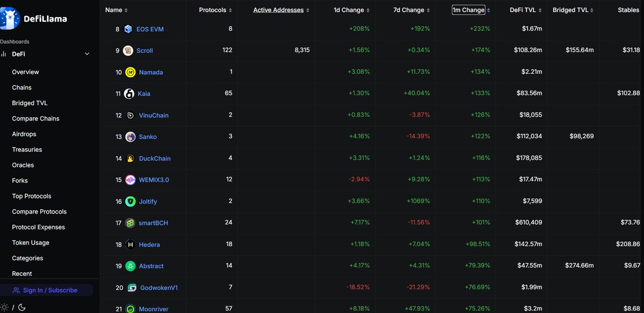644x313 pixels.
Task: Click the WEMIX3.0 chain icon
Action: [130, 180]
